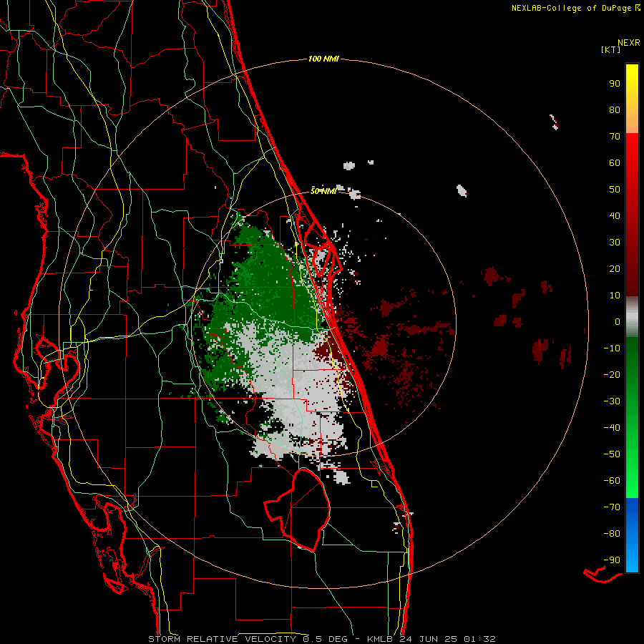Click the "-20" scale value
Screen dimensions: 644x644
(x=612, y=375)
